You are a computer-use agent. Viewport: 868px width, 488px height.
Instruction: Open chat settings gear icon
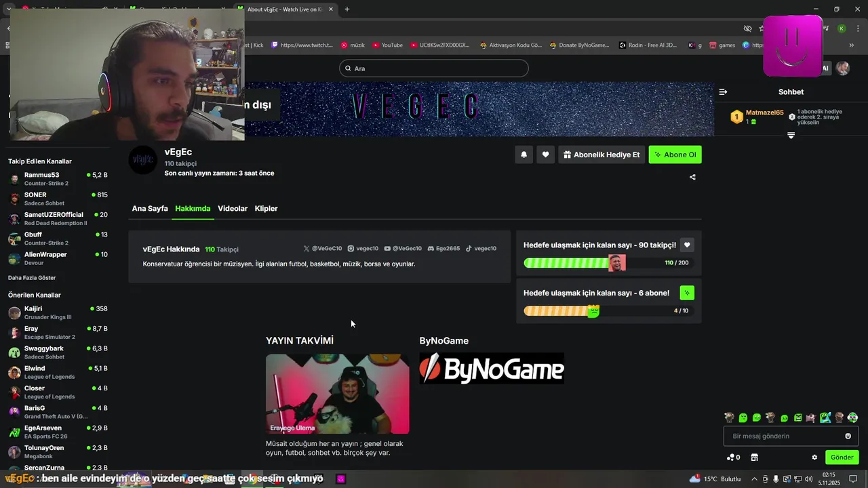[x=814, y=457]
